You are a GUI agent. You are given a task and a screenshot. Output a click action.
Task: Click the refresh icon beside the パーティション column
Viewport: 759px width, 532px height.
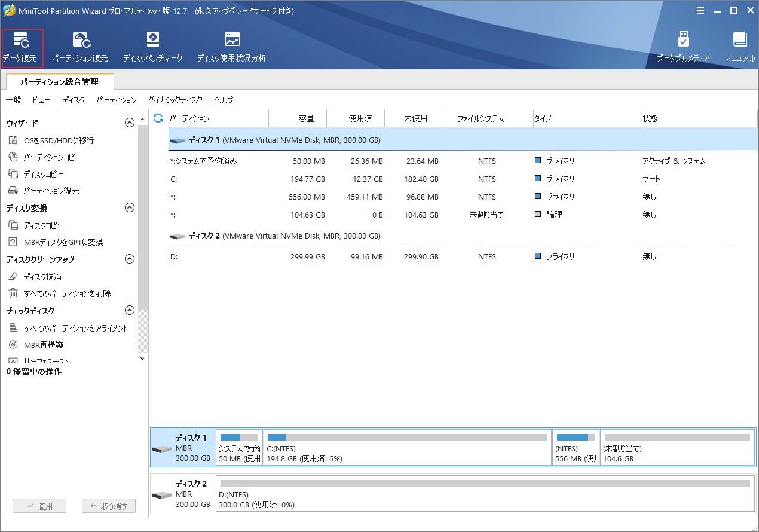tap(158, 118)
